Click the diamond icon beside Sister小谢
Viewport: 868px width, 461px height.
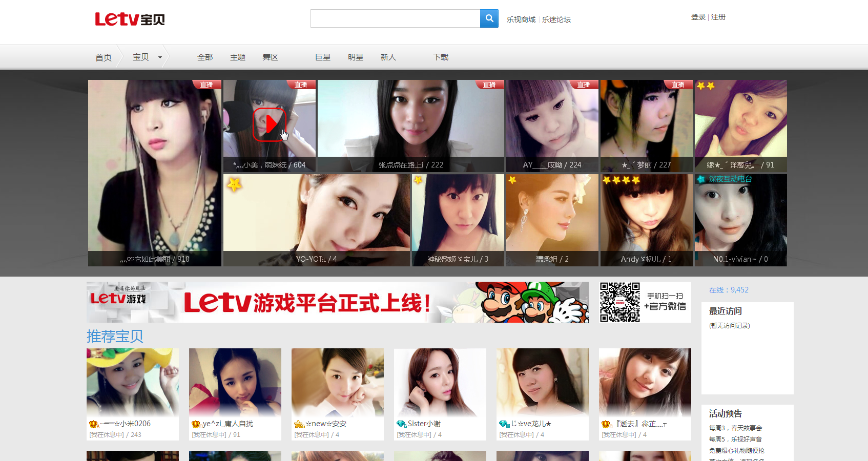[x=402, y=424]
